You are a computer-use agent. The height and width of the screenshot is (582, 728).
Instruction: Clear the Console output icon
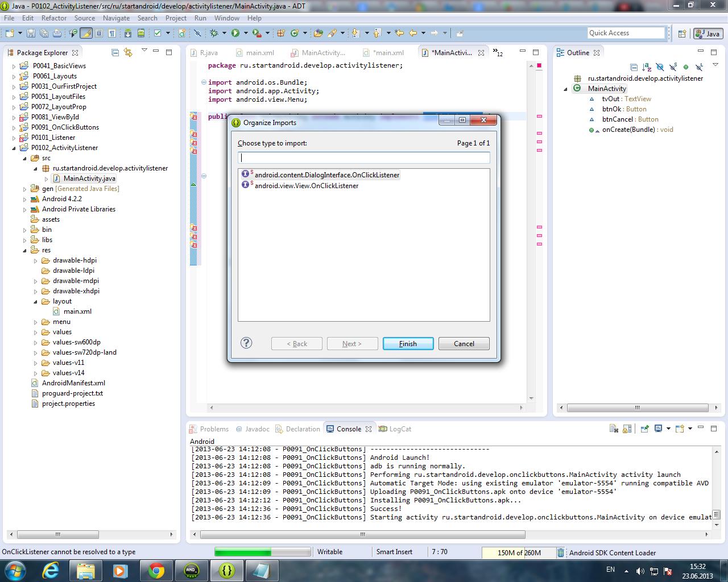pyautogui.click(x=614, y=429)
